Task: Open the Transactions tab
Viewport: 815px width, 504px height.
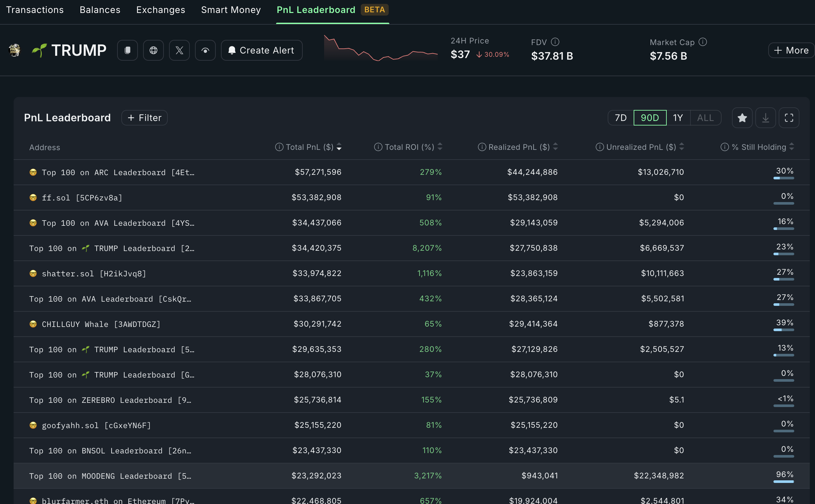Action: pyautogui.click(x=35, y=10)
